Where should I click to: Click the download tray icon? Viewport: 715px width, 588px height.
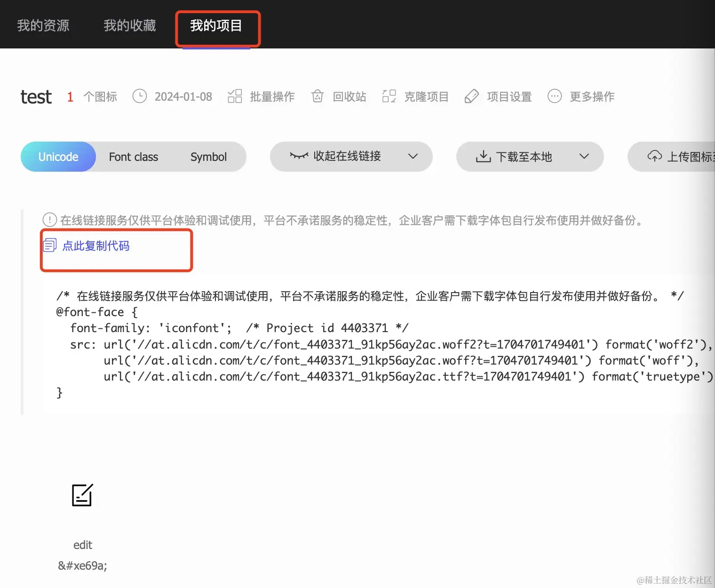pos(483,156)
